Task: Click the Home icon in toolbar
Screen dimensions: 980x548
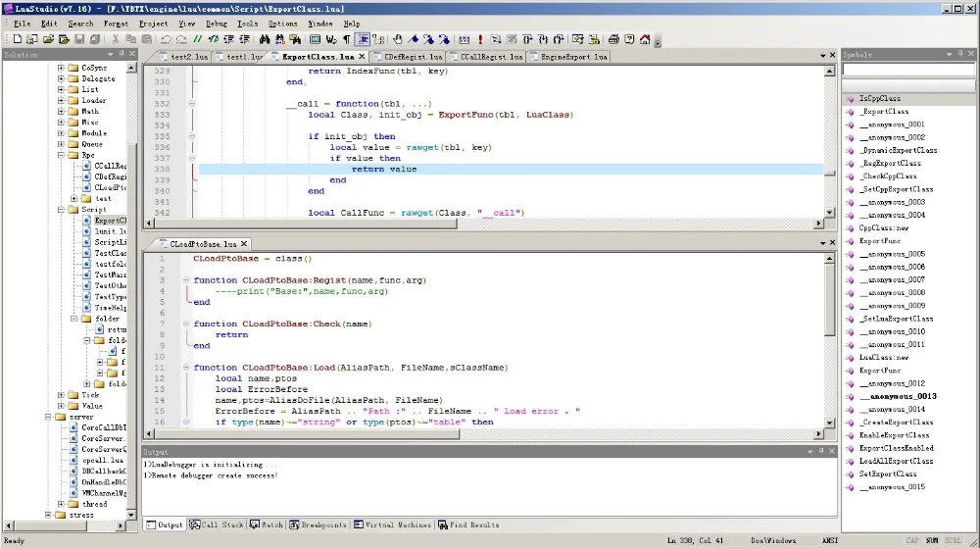Action: coord(645,39)
